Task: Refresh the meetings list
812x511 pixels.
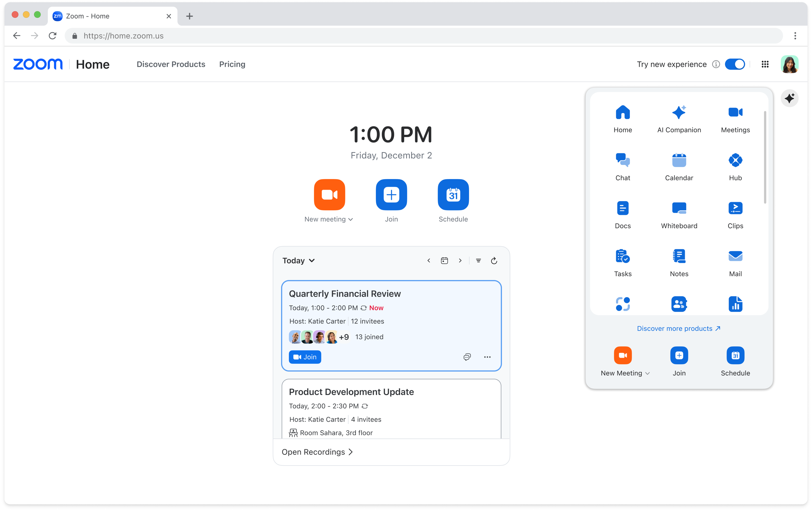Action: coord(494,261)
